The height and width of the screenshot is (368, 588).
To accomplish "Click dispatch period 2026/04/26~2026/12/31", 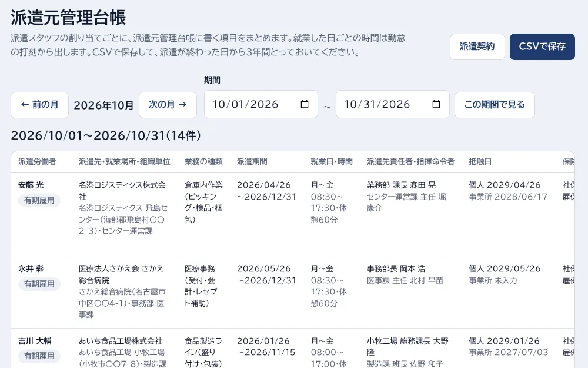I will (266, 191).
